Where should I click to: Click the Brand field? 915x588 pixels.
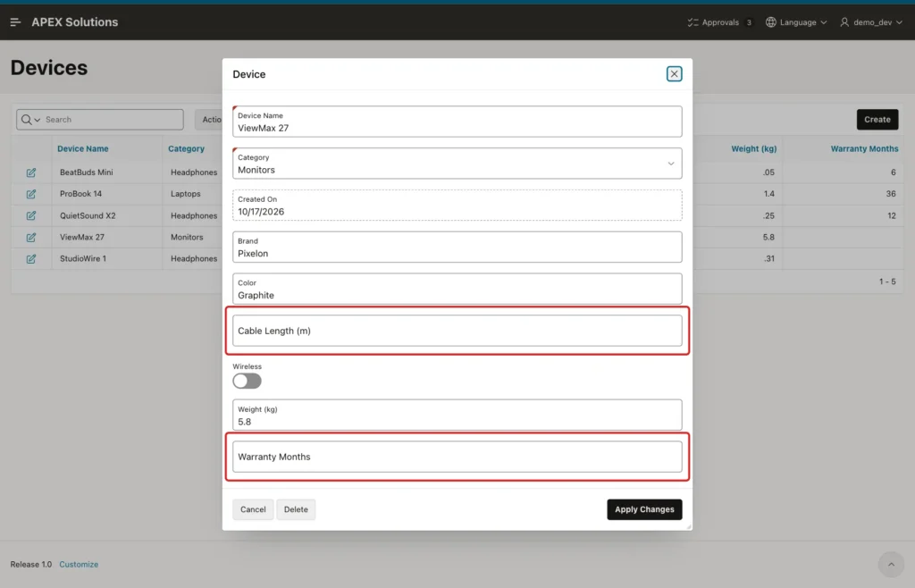click(457, 247)
